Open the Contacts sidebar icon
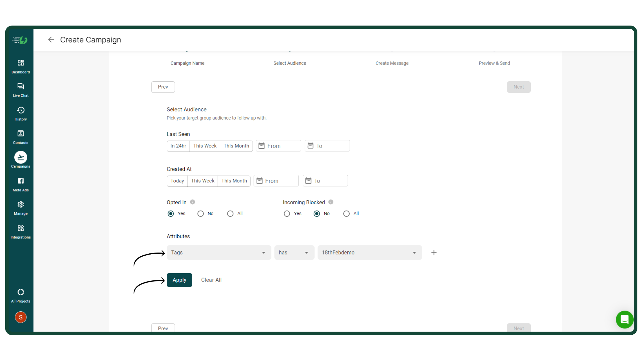This screenshot has height=362, width=644. point(21,137)
